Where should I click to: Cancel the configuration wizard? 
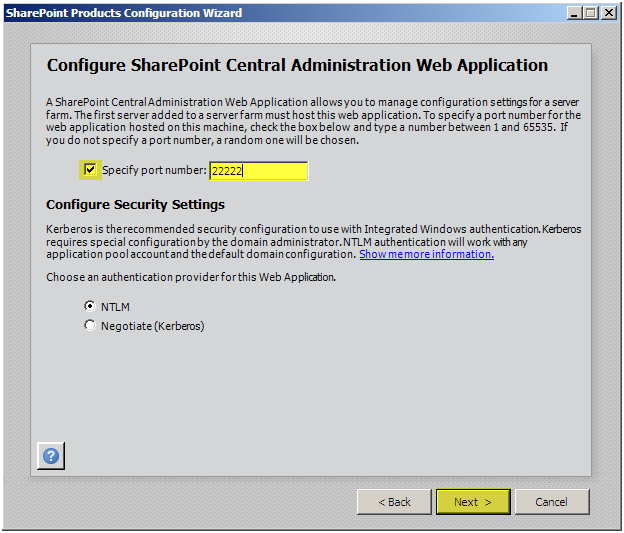pos(552,502)
